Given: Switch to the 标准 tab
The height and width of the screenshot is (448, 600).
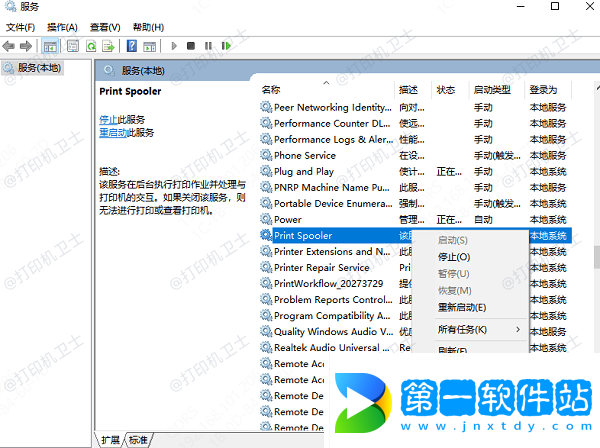Looking at the screenshot, I should (138, 440).
